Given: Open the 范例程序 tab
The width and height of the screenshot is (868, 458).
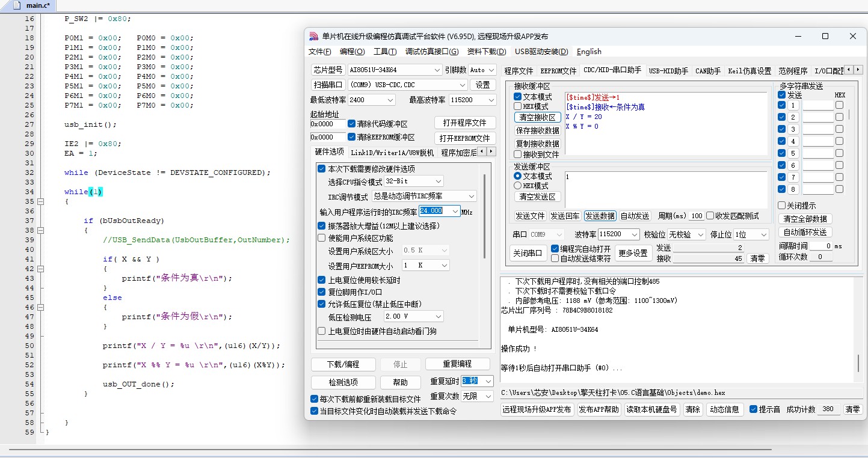Looking at the screenshot, I should point(793,71).
